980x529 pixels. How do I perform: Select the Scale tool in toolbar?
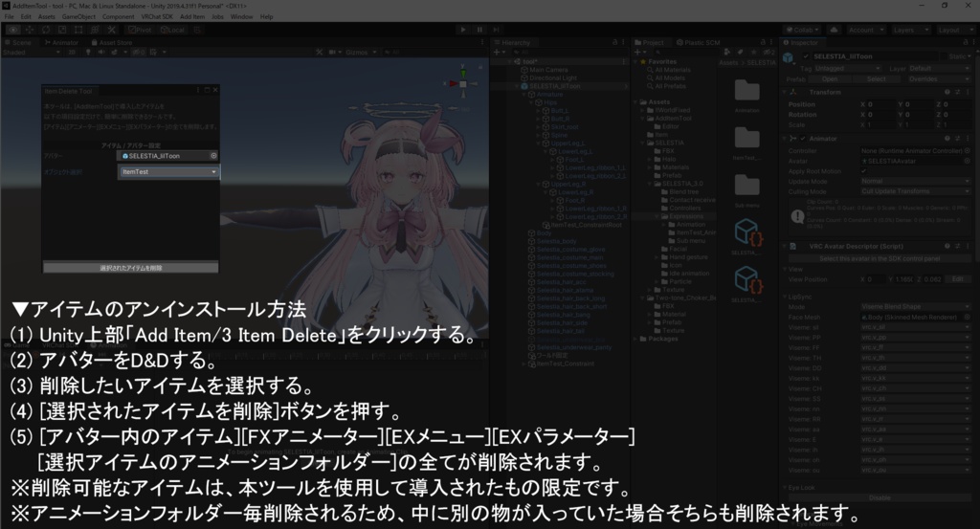pos(62,30)
